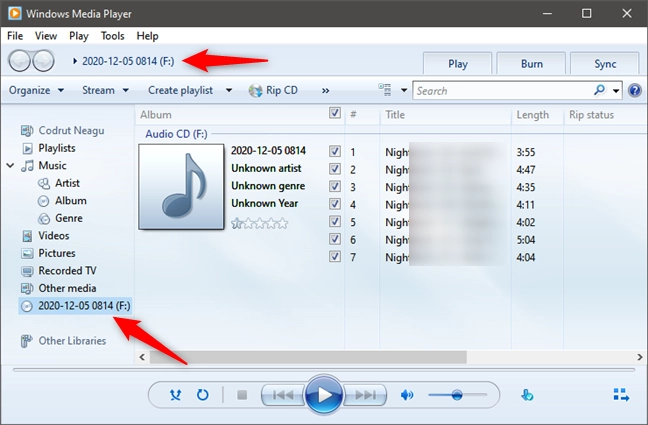
Task: Open the blue Help question icon
Action: 635,90
